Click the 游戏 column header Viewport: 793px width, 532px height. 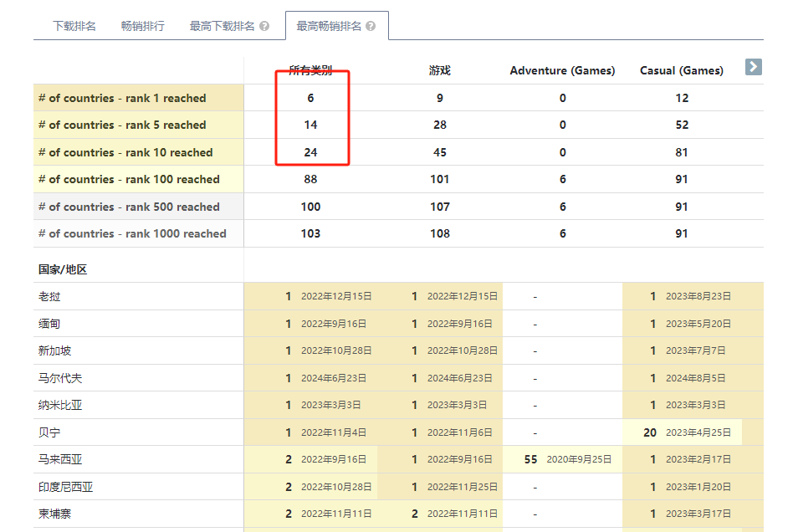tap(439, 70)
